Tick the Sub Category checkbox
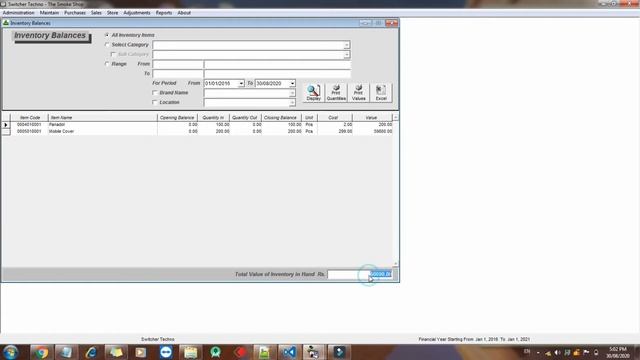This screenshot has height=360, width=640. point(113,54)
